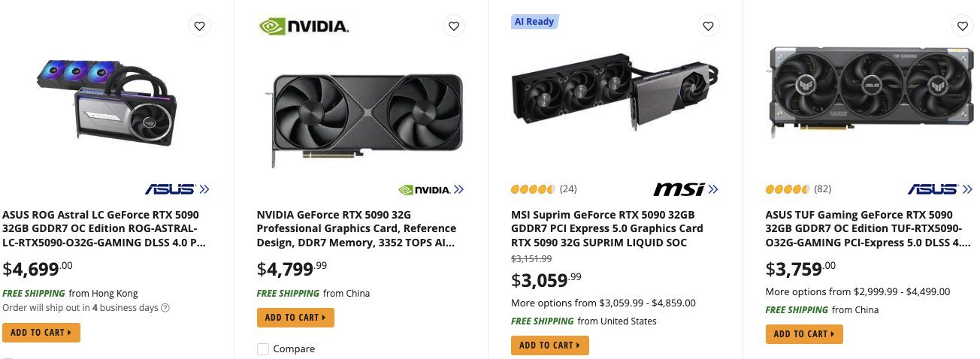The height and width of the screenshot is (359, 980).
Task: Check Compare box for NVIDIA RTX 5090
Action: (263, 349)
